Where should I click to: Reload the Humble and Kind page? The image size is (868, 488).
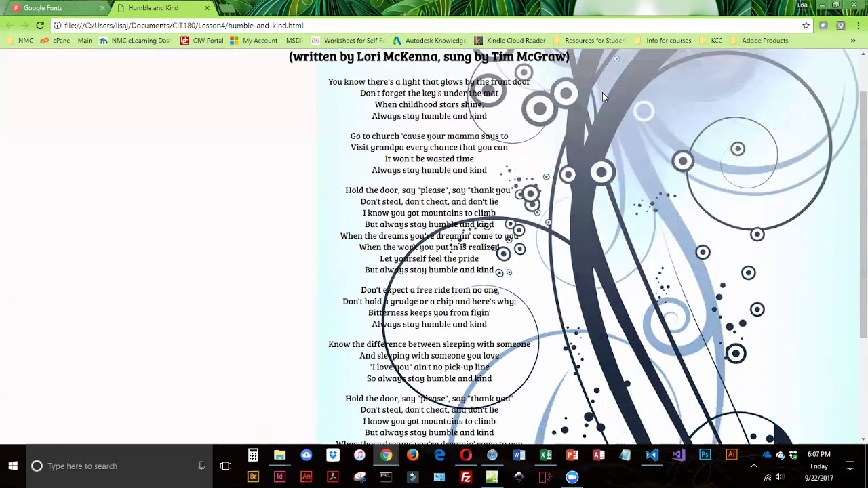[x=40, y=25]
